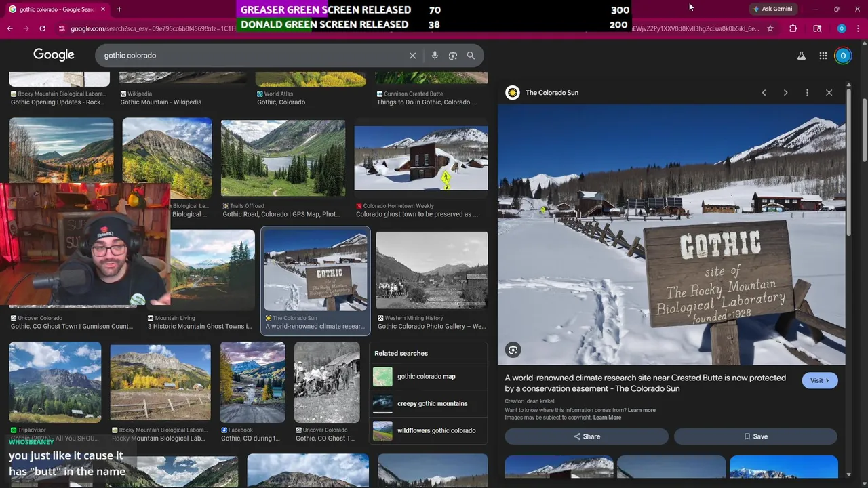Click Gothic Mountain - Wikipedia caption

click(x=161, y=102)
